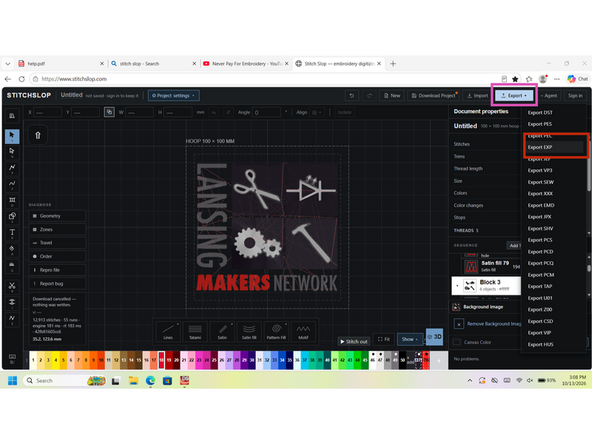Toggle the Travel diagnose overlay
Screen dimensions: 592x444
[57, 243]
